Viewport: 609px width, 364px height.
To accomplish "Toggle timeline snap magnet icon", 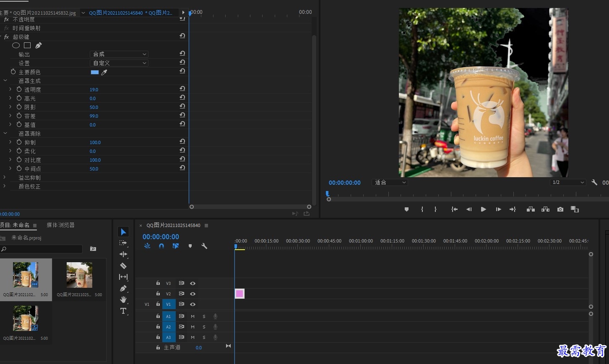I will point(161,246).
